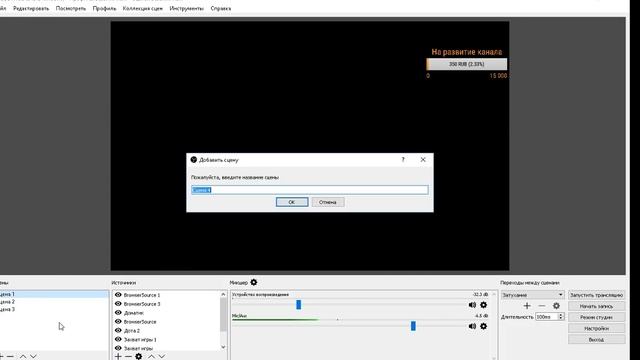Adjust duration with Длительность spinner arrows
The image size is (640, 360).
point(561,317)
